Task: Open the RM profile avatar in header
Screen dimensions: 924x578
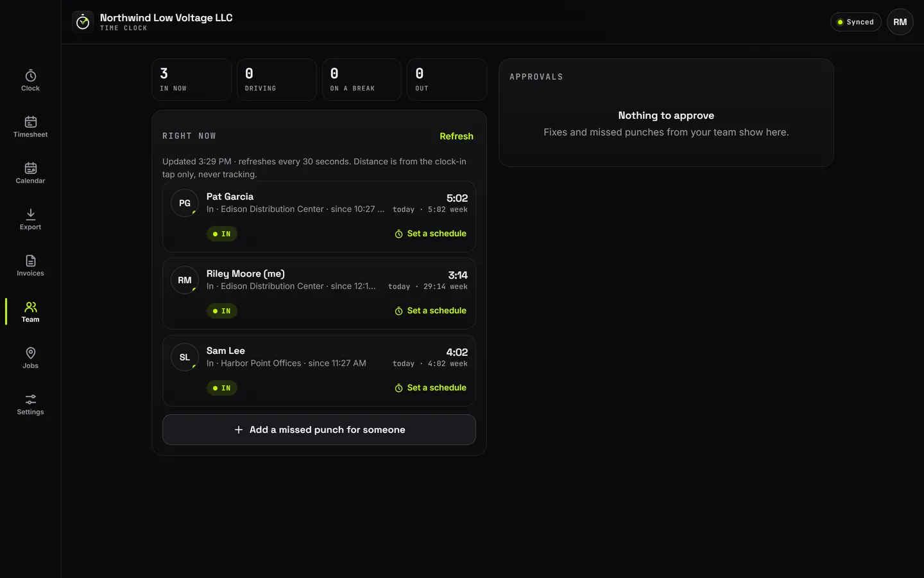Action: pos(900,22)
